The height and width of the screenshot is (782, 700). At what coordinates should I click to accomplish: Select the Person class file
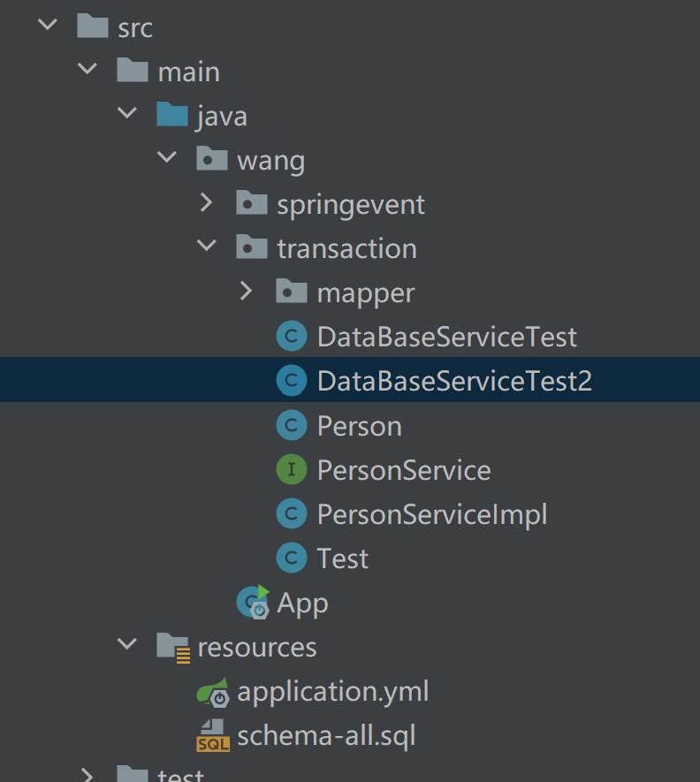coord(359,426)
